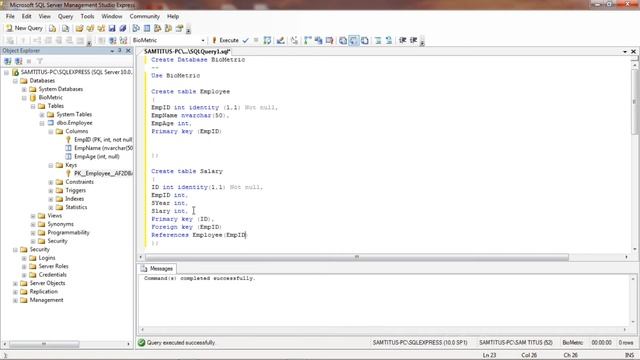Toggle auto-hide pin on Object Explorer

click(120, 51)
